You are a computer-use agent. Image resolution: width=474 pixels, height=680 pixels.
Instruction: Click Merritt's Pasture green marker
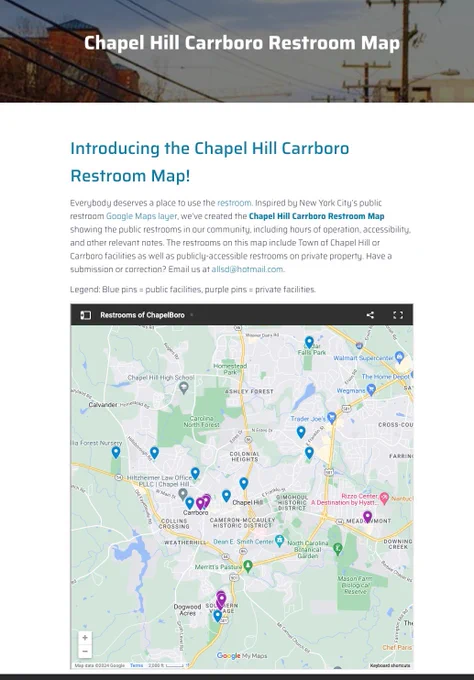click(248, 566)
